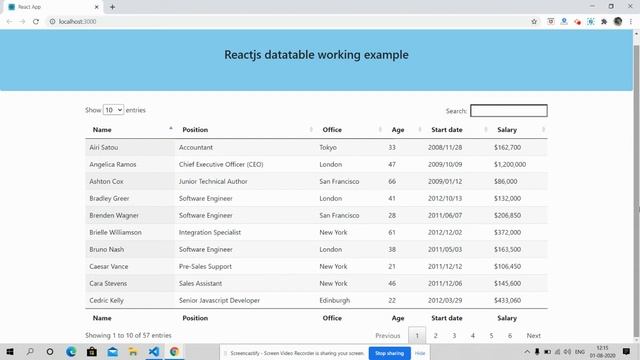Click the Bruno Nash name cell
This screenshot has height=360, width=640.
(130, 249)
